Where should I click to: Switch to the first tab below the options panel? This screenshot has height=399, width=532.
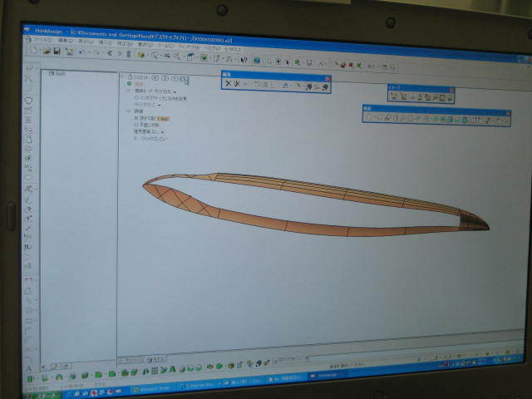coord(133,360)
